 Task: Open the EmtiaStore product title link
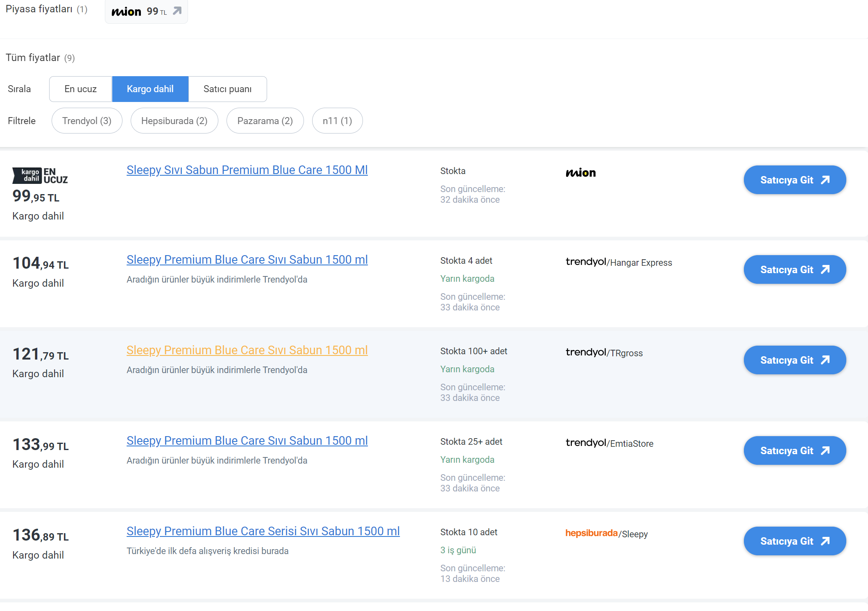[x=247, y=441]
